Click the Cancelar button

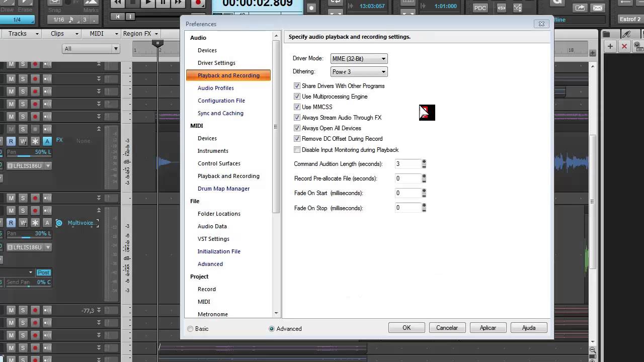click(447, 328)
